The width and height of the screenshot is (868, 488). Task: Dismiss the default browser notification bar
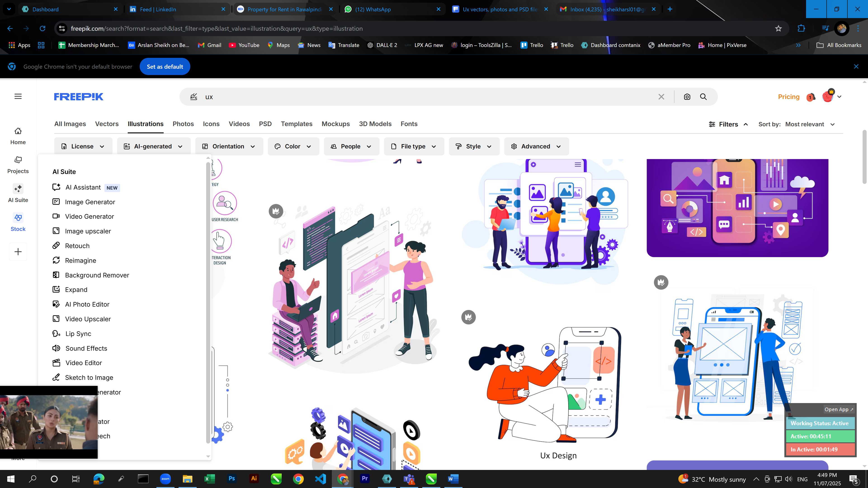point(856,67)
